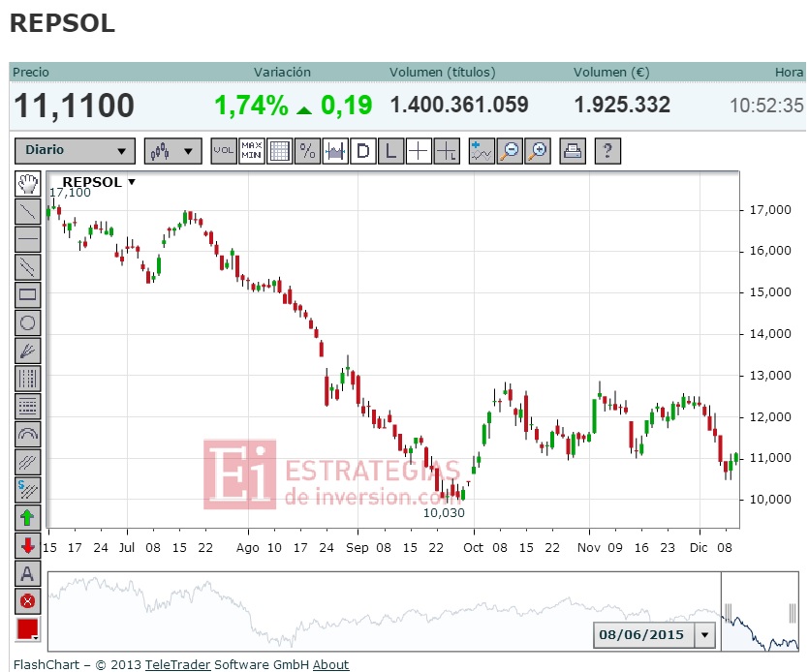Select the hand pan tool
The width and height of the screenshot is (809, 672).
[27, 184]
